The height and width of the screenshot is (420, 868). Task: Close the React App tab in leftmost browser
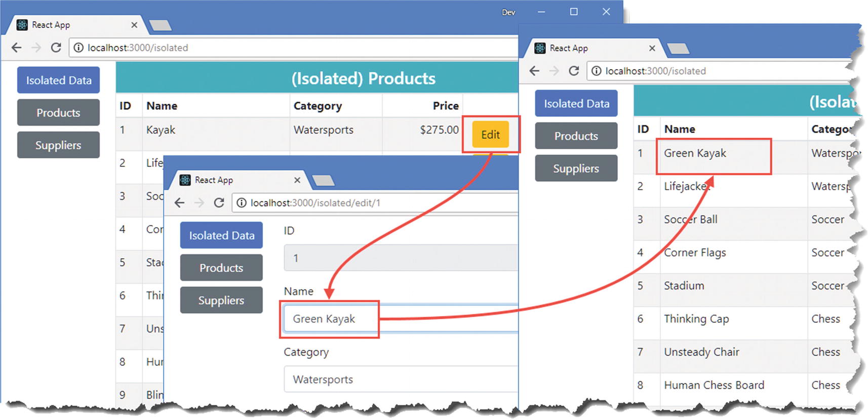[134, 25]
